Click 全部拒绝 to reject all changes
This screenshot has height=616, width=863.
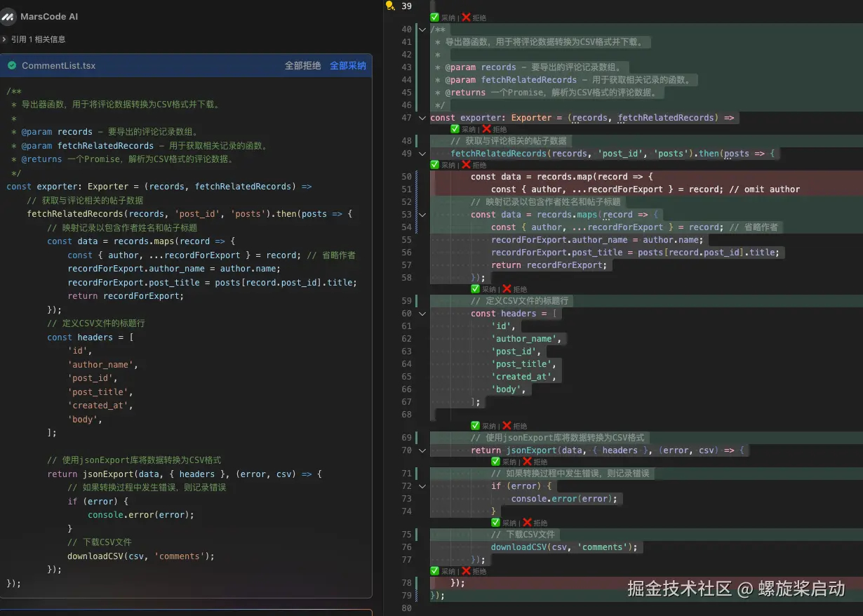click(302, 65)
